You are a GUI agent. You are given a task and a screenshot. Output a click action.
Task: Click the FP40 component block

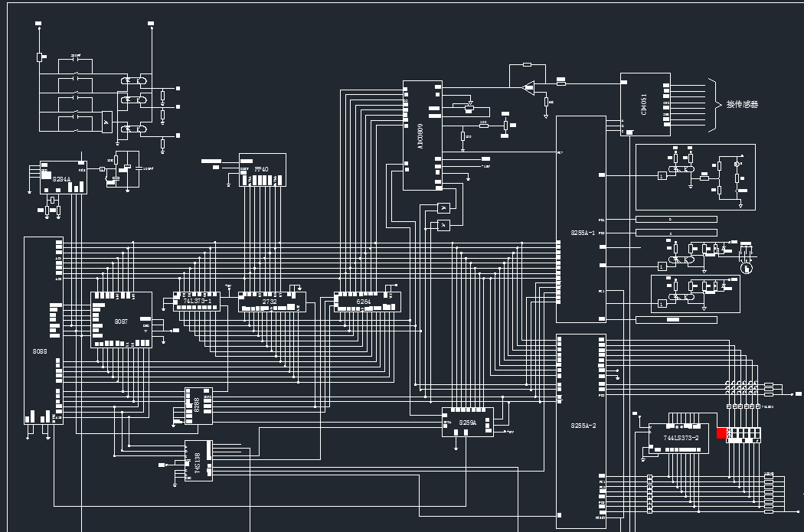point(263,169)
